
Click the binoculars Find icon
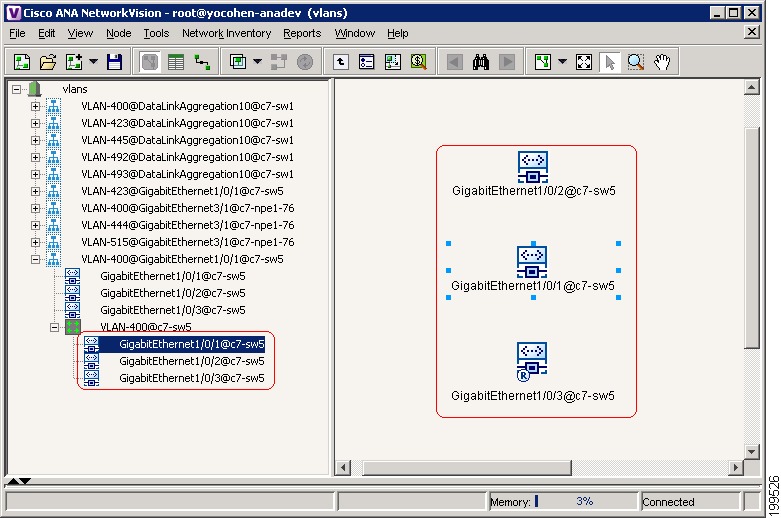pos(481,62)
